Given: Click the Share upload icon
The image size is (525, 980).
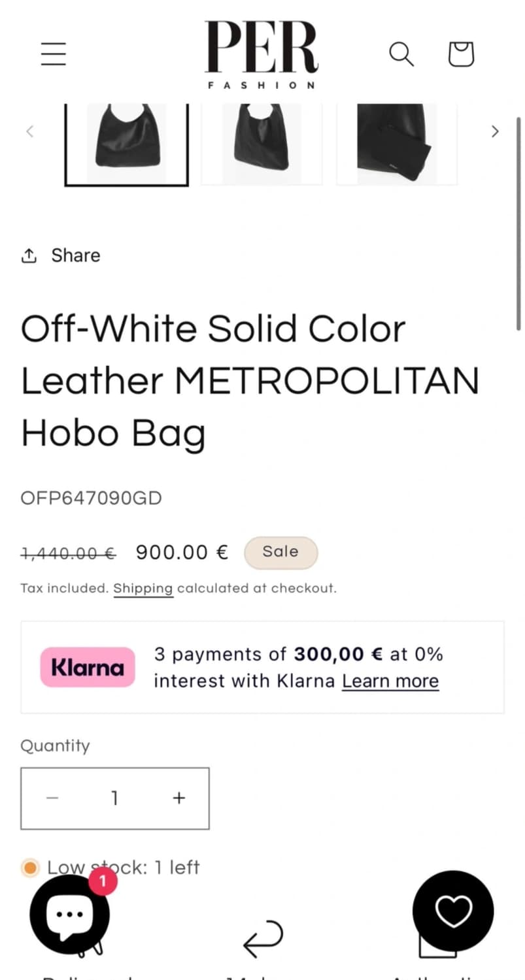Looking at the screenshot, I should pyautogui.click(x=29, y=255).
